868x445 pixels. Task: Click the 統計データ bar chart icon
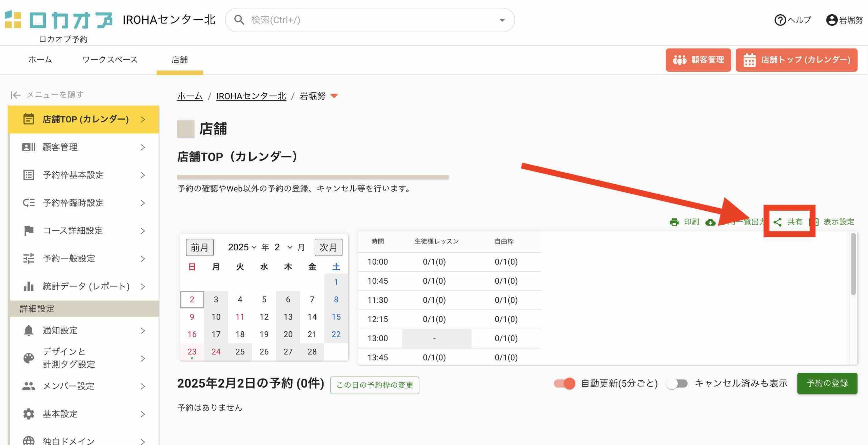(x=28, y=286)
